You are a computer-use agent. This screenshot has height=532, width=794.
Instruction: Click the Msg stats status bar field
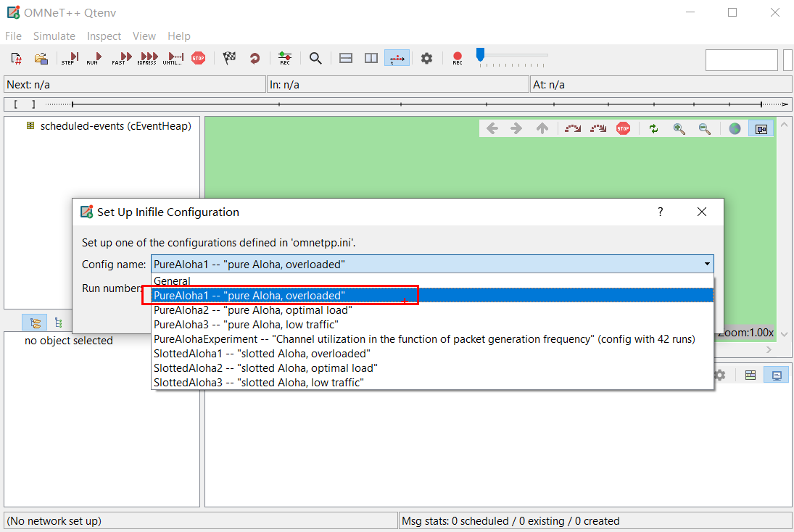[x=595, y=521]
